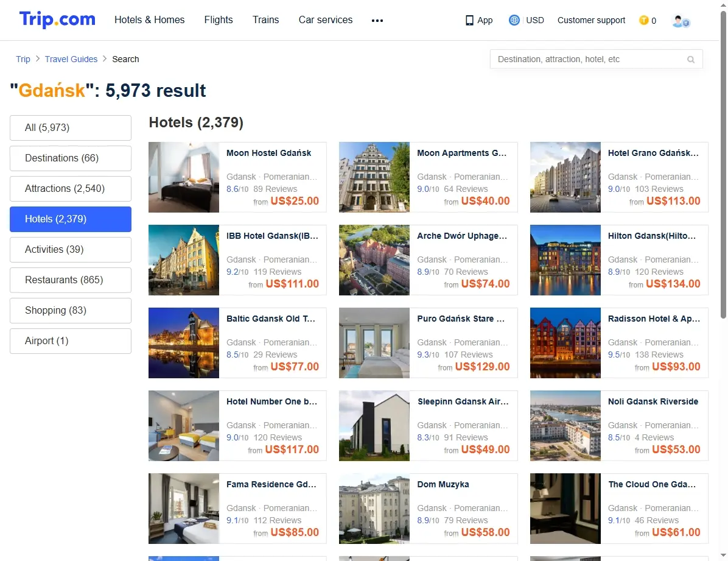Open the Flights menu
728x561 pixels.
pos(219,20)
